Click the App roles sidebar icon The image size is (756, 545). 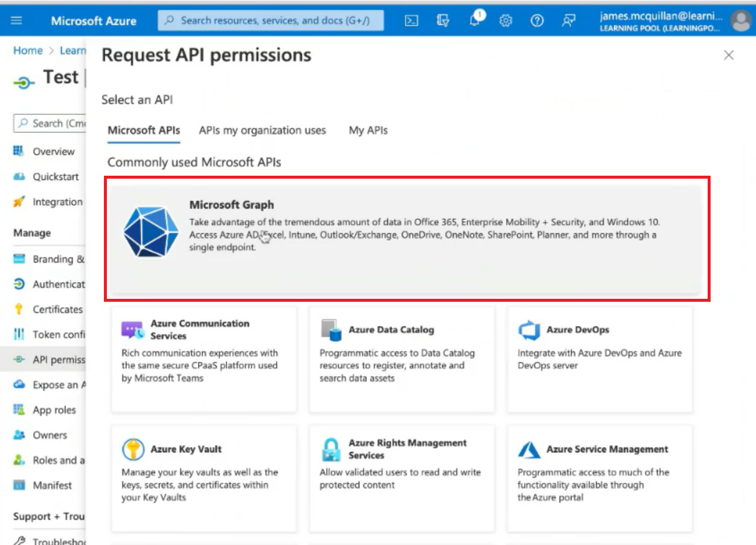(19, 409)
